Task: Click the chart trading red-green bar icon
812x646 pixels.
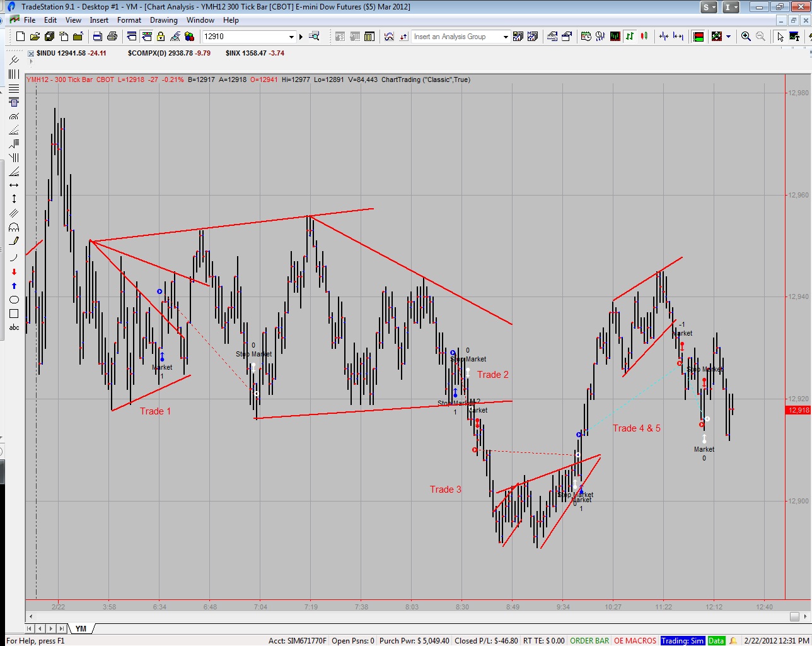Action: pyautogui.click(x=698, y=37)
